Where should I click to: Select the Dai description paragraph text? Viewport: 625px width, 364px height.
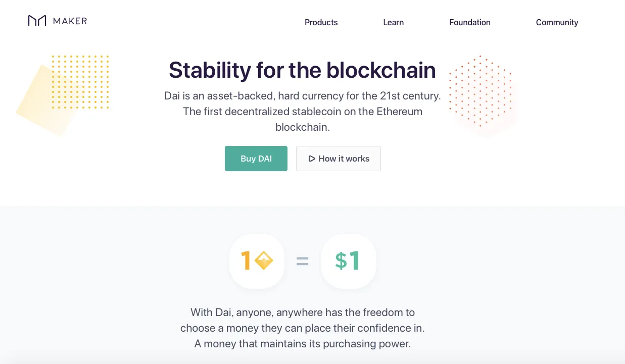pos(302,112)
